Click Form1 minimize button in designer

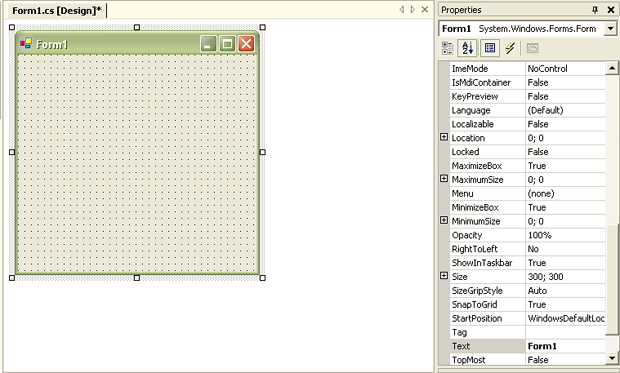point(208,44)
